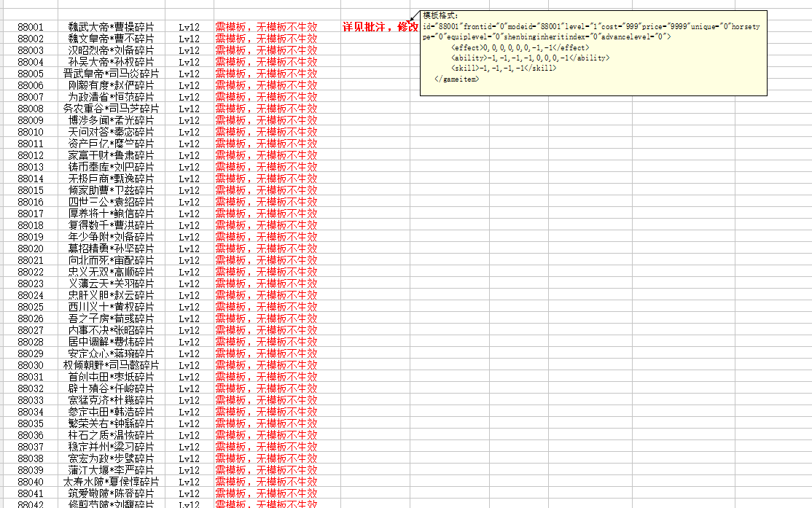812x508 pixels.
Task: Select the Lv12 cell in row 88036
Action: tap(189, 436)
